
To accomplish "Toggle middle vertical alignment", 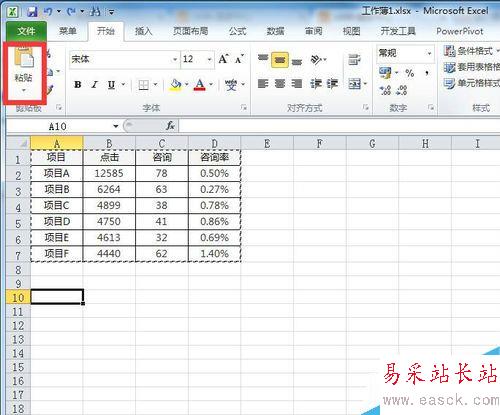I will [x=280, y=60].
